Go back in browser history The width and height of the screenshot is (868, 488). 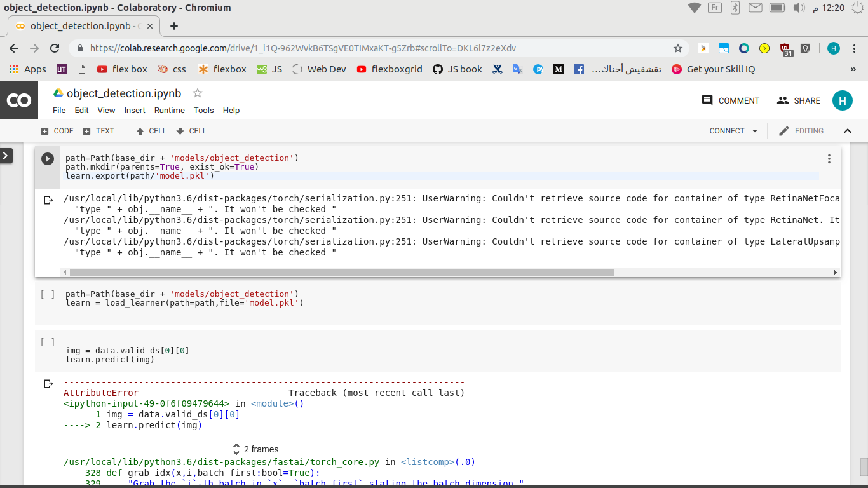(14, 48)
